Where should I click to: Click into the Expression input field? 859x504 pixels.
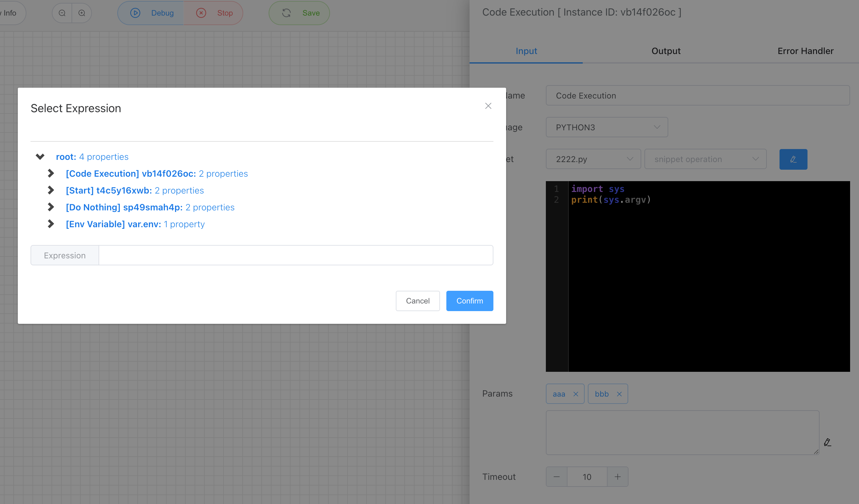tap(295, 255)
